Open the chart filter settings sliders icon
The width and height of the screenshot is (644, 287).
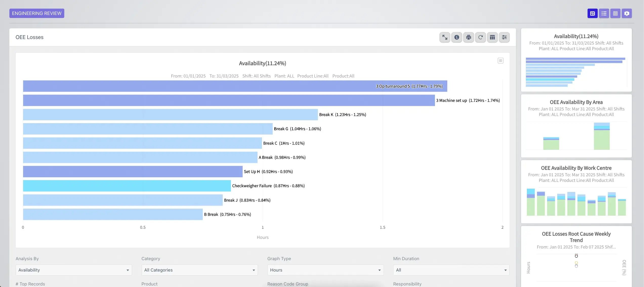click(x=504, y=37)
